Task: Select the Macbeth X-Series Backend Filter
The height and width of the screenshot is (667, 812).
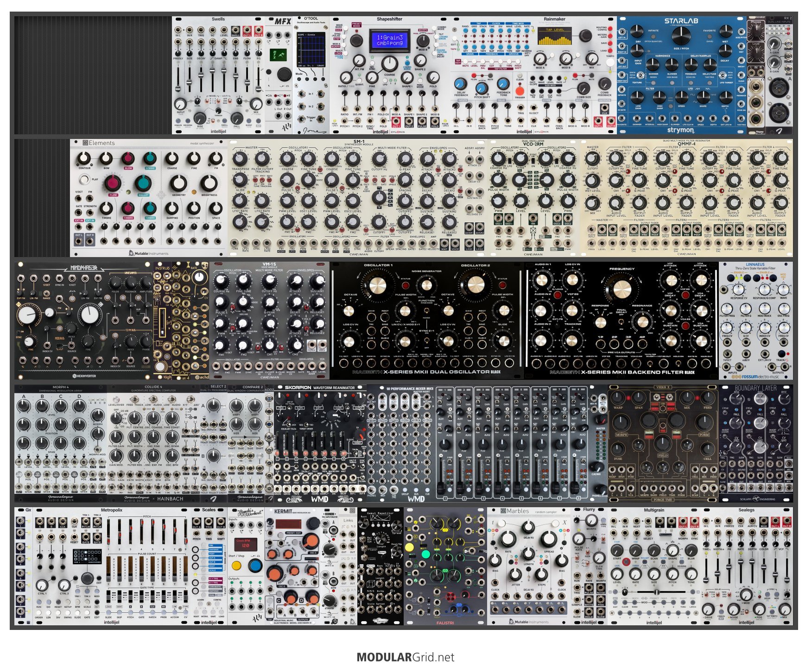Action: [622, 321]
